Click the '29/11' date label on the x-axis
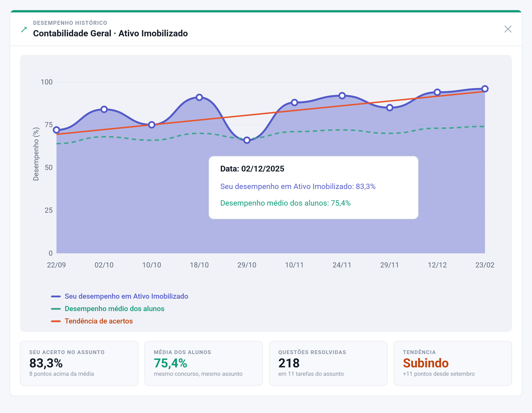This screenshot has height=413, width=532. [x=390, y=265]
